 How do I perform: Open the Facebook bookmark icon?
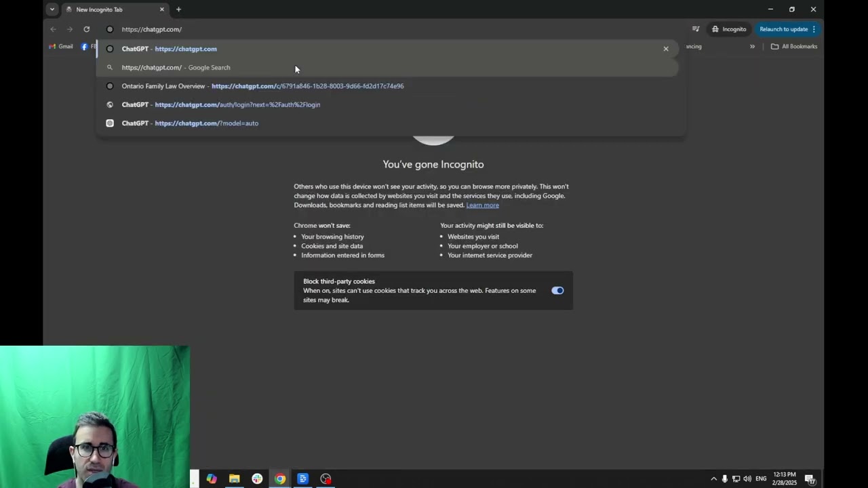tap(85, 47)
